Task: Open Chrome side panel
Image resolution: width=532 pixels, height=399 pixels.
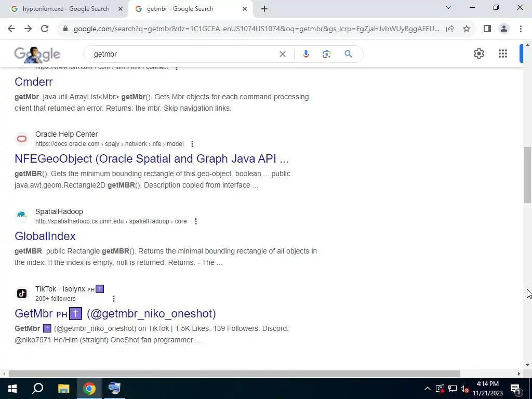Action: [x=487, y=29]
